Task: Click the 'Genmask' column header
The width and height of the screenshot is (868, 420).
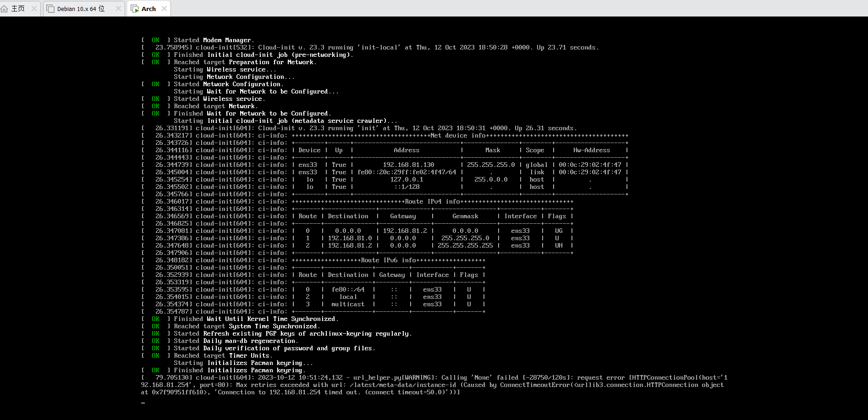Action: pos(465,216)
